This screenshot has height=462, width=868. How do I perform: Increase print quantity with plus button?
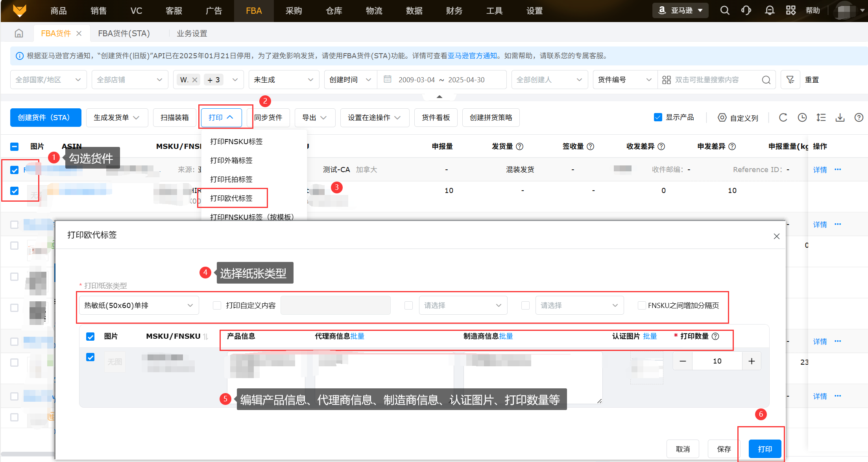click(x=752, y=361)
